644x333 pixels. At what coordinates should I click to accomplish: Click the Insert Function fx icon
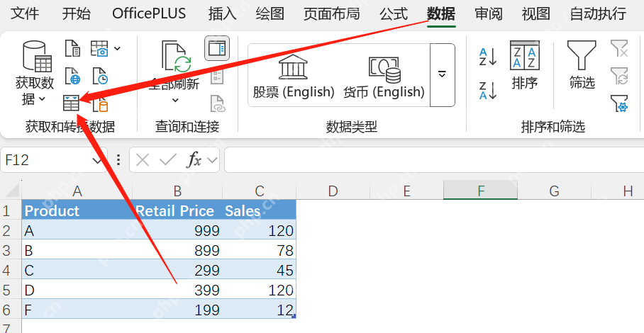[194, 160]
